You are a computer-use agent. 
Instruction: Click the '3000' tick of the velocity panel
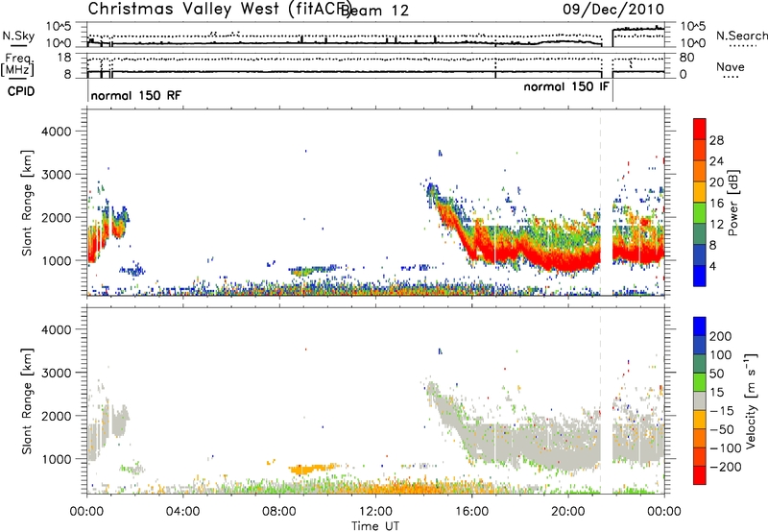[x=57, y=373]
